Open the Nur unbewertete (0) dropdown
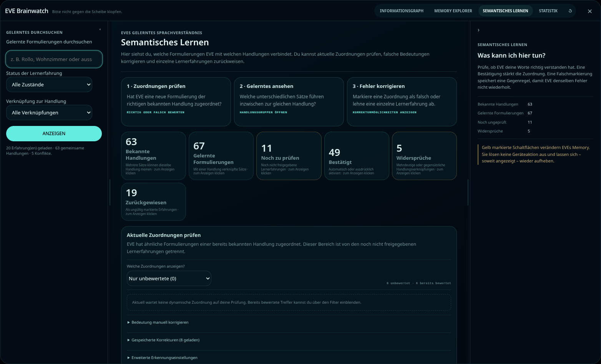The image size is (601, 364). [169, 278]
